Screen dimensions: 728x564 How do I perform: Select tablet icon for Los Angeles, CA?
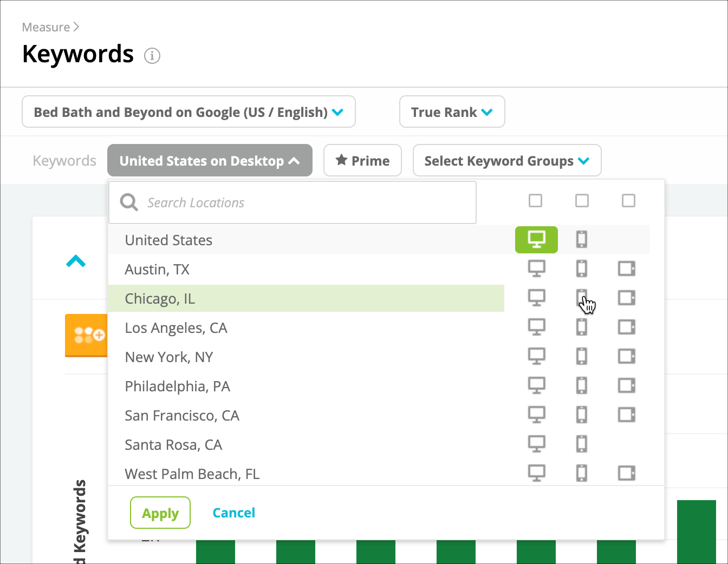click(627, 327)
